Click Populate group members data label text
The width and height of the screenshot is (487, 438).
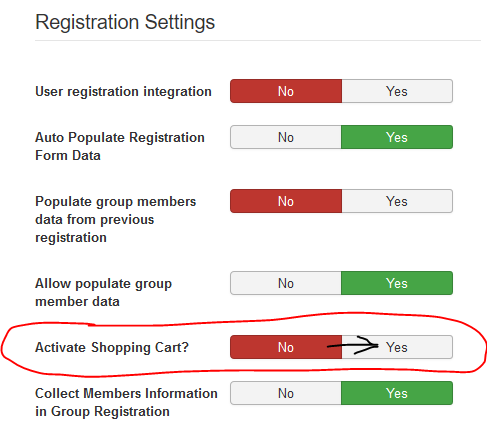(116, 219)
